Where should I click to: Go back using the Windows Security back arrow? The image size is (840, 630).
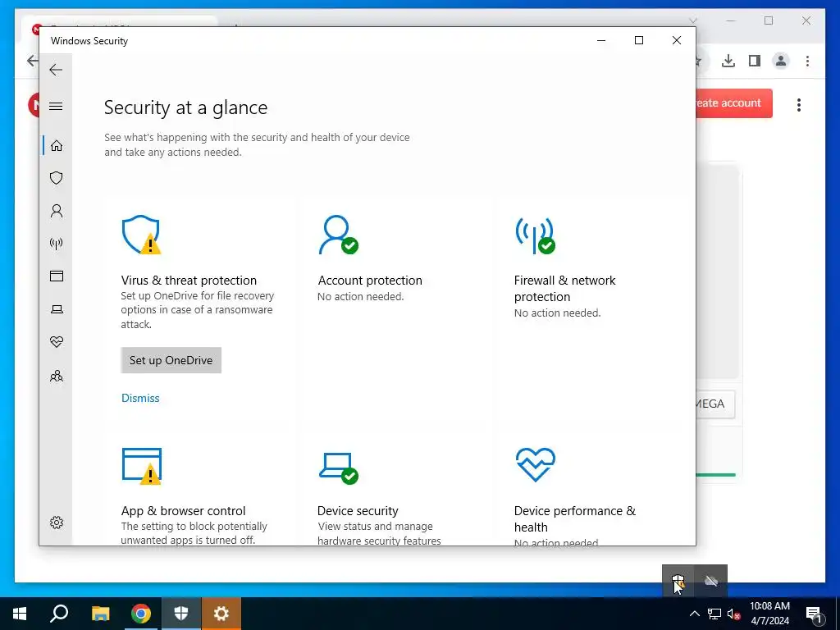coord(56,70)
